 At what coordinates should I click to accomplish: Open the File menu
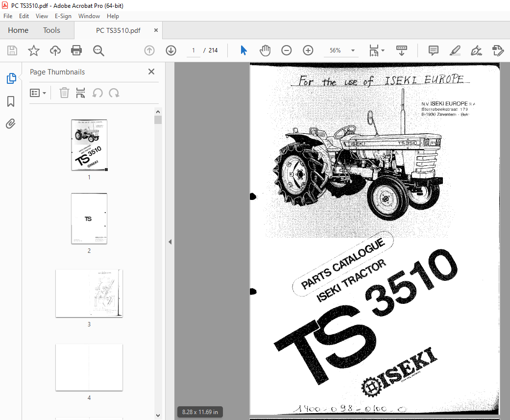click(8, 16)
